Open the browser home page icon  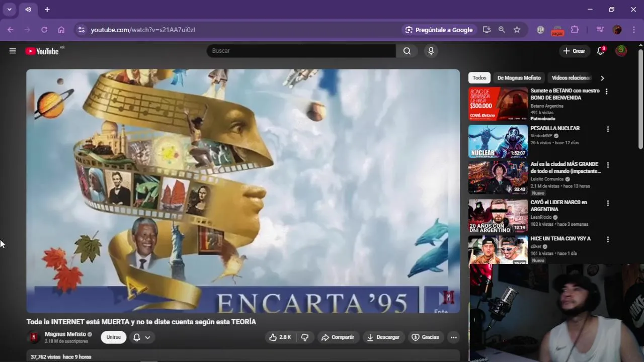click(61, 30)
